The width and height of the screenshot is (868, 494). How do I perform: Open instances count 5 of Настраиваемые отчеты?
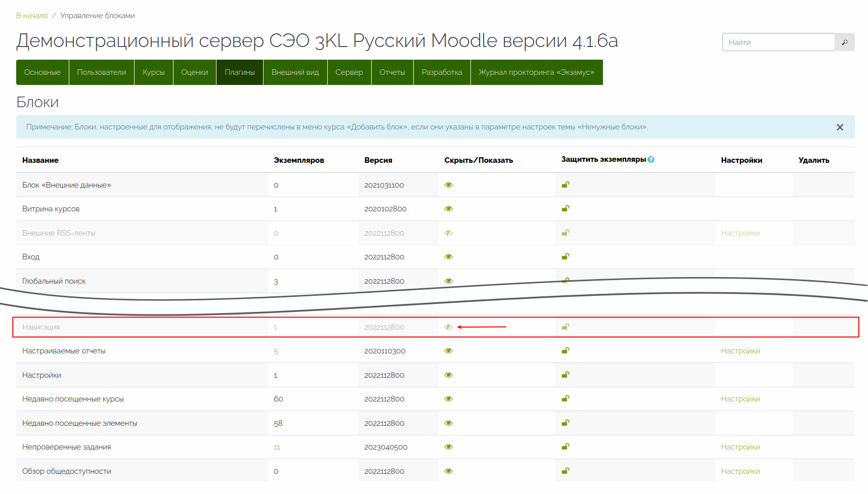(x=276, y=351)
